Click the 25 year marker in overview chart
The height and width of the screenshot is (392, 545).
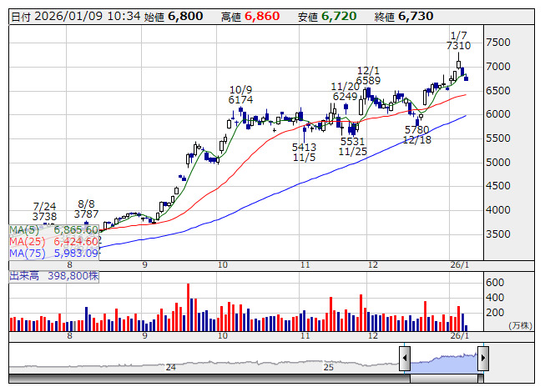point(329,367)
